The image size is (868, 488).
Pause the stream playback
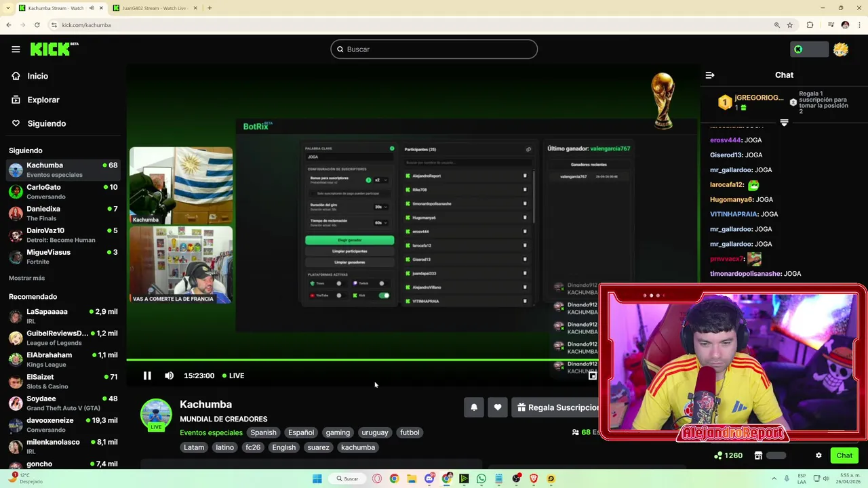click(147, 375)
